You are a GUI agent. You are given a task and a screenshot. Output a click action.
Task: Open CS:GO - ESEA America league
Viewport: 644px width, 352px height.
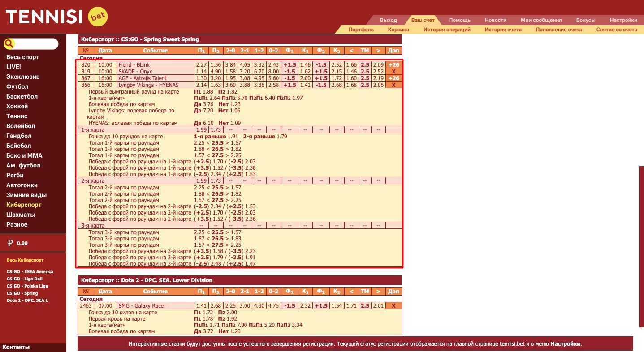(x=30, y=272)
